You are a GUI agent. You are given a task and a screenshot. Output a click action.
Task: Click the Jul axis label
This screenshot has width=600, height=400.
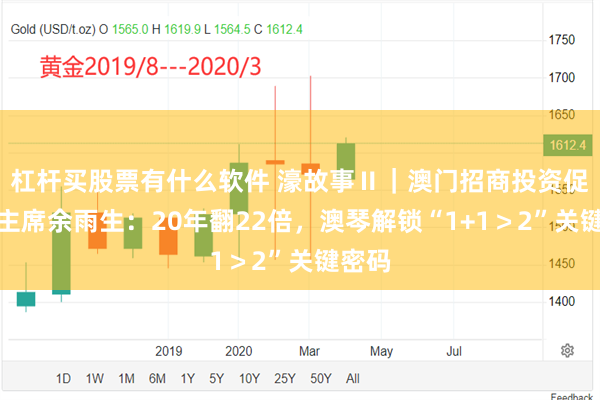(454, 351)
